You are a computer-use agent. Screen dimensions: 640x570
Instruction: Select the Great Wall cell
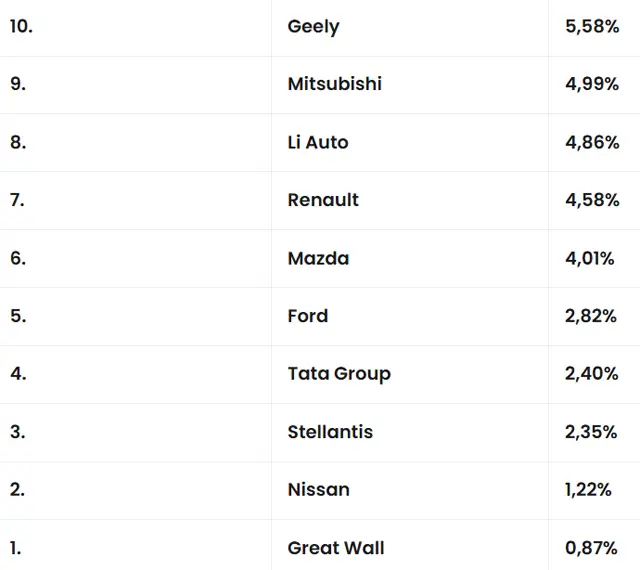[x=336, y=548]
